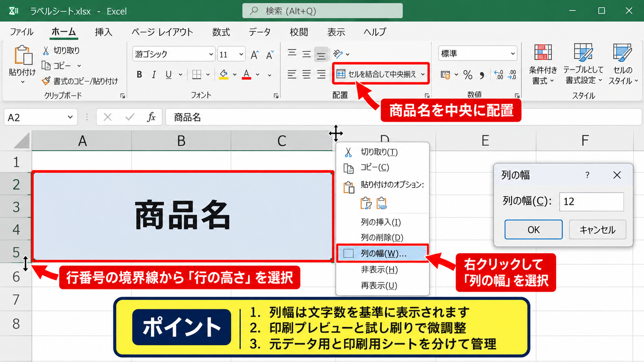Open the font name dropdown (游ゴシック)
Image resolution: width=644 pixels, height=362 pixels.
pos(211,54)
